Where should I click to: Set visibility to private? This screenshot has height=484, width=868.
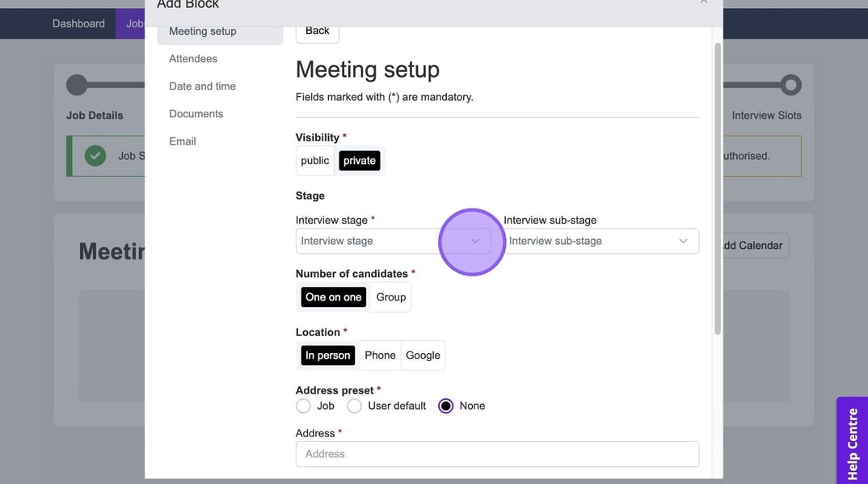pyautogui.click(x=359, y=161)
